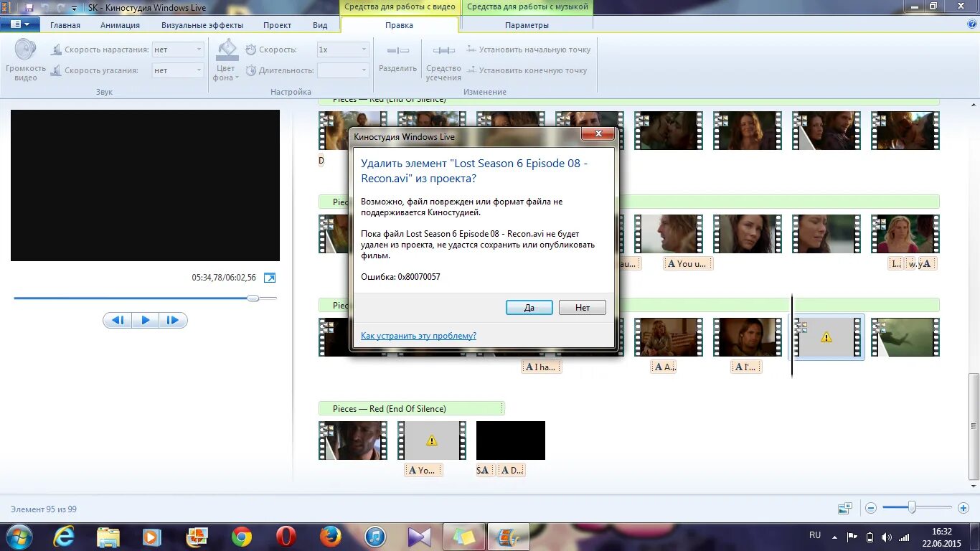Play the video preview

pos(146,320)
